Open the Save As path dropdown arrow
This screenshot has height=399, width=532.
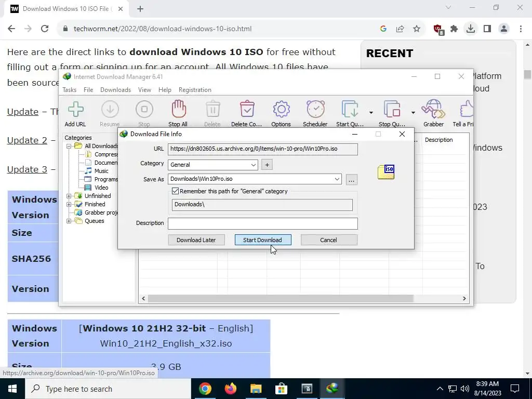(x=337, y=179)
